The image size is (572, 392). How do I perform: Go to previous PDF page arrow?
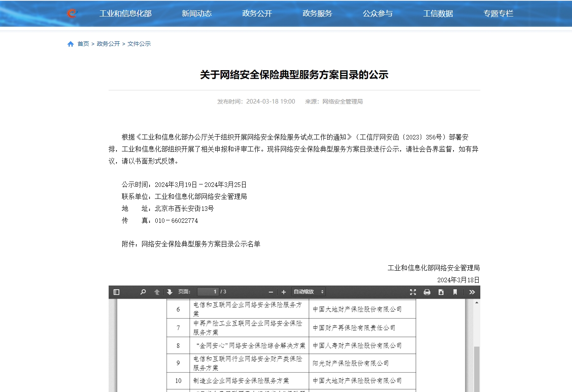(157, 292)
